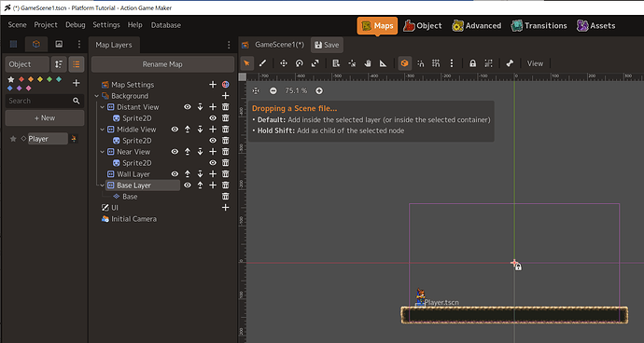The height and width of the screenshot is (343, 644).
Task: Center the view with the canvas icon
Action: point(256,90)
